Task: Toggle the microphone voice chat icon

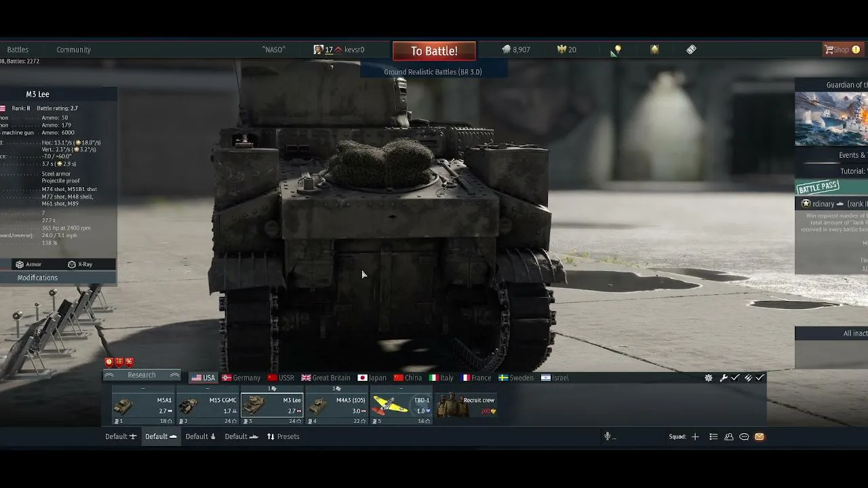Action: pos(608,436)
